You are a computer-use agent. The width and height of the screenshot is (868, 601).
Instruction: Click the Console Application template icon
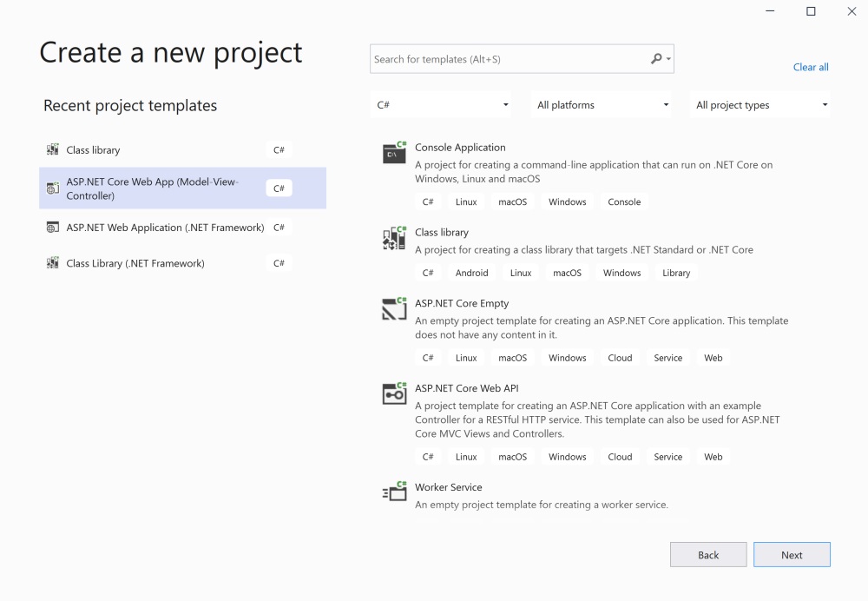(394, 152)
